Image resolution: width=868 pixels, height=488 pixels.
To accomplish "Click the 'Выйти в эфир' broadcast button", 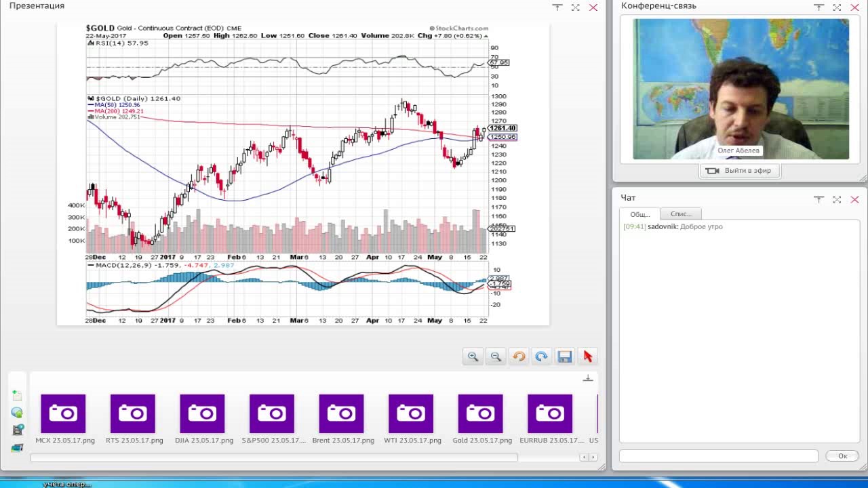I will pos(740,171).
